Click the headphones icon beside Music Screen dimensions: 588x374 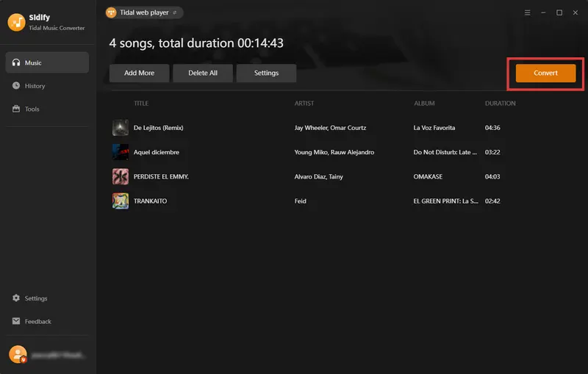pyautogui.click(x=16, y=62)
